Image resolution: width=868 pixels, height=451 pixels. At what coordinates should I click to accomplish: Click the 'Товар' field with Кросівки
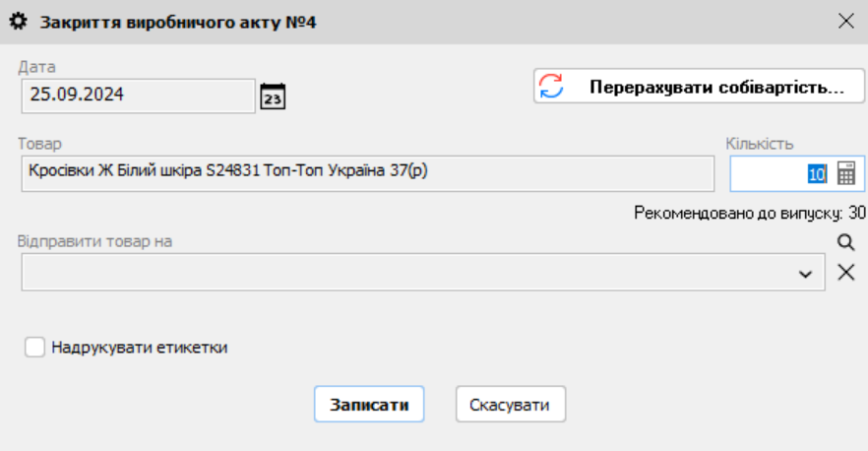click(365, 173)
